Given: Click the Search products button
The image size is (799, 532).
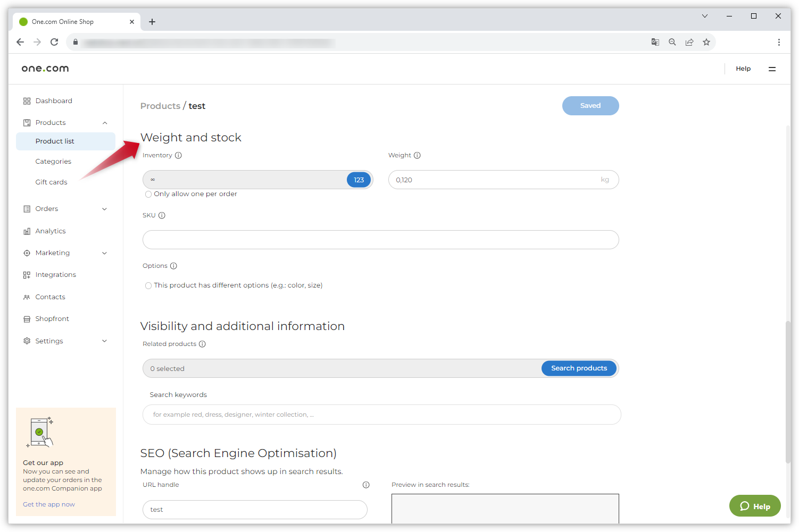Looking at the screenshot, I should point(579,368).
